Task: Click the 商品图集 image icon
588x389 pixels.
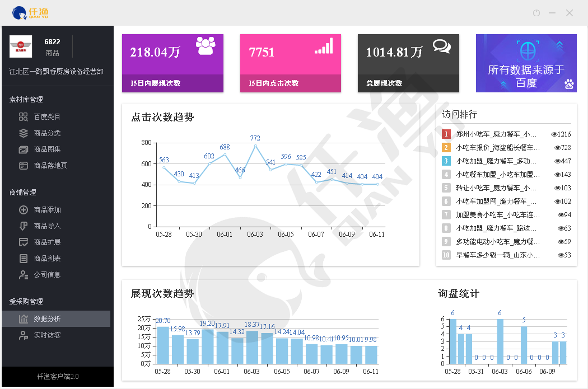Action: tap(24, 149)
